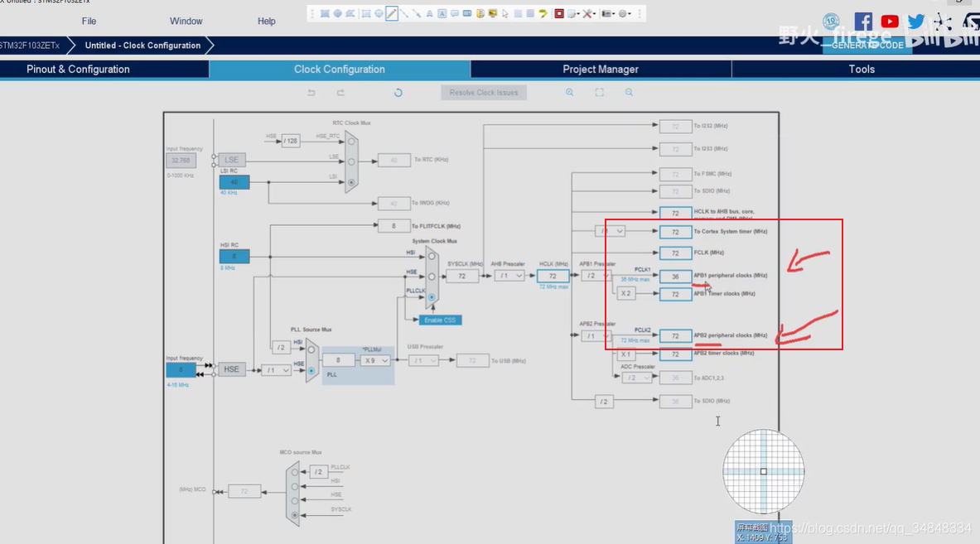Image resolution: width=980 pixels, height=544 pixels.
Task: Click the STM32F103ZETx breadcrumb
Action: [x=30, y=46]
